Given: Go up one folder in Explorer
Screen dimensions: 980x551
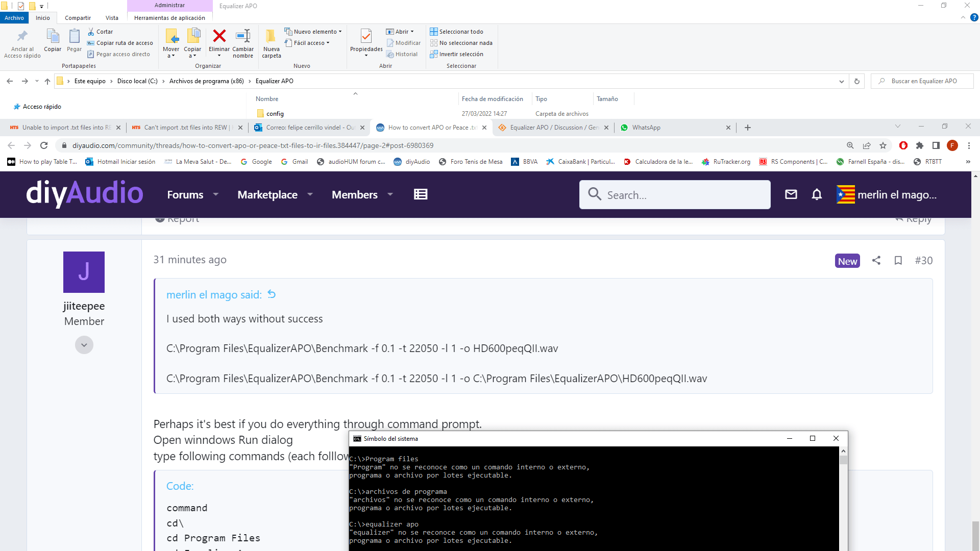Looking at the screenshot, I should (47, 81).
